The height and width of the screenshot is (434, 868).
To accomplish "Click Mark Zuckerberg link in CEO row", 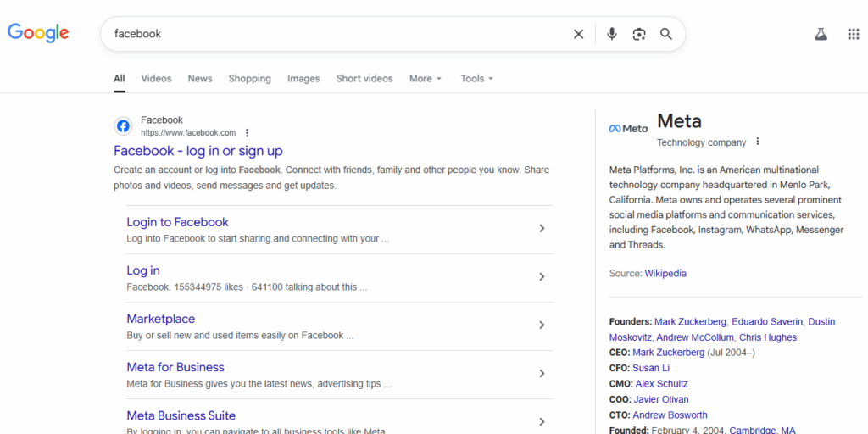I will (x=669, y=353).
